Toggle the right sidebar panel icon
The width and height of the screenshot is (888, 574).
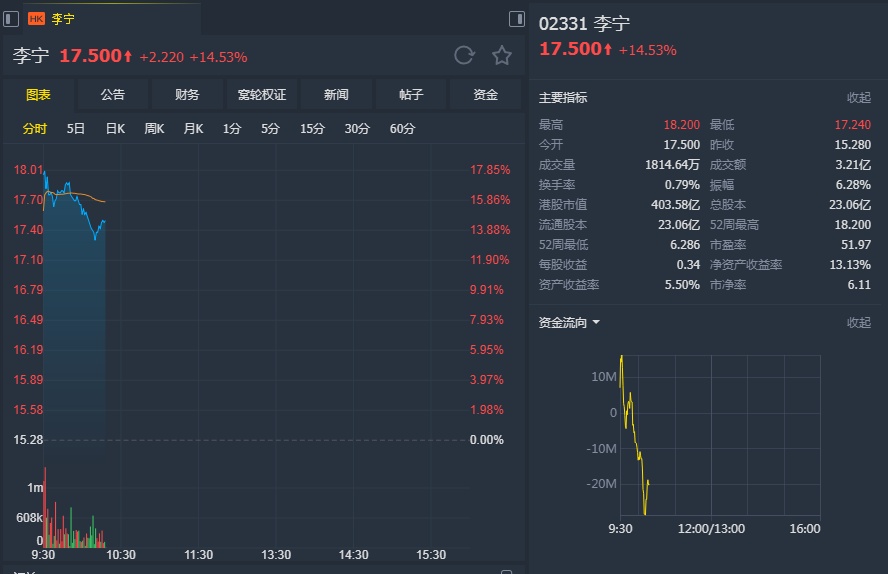coord(517,19)
